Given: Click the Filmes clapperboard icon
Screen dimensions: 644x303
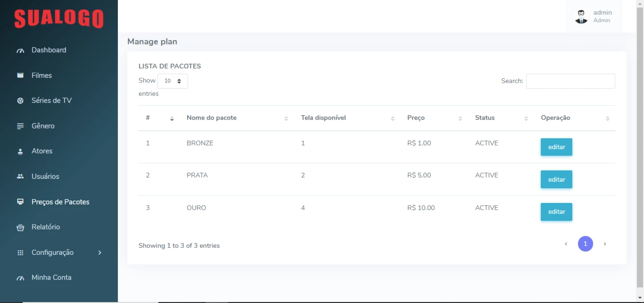Looking at the screenshot, I should coord(20,76).
